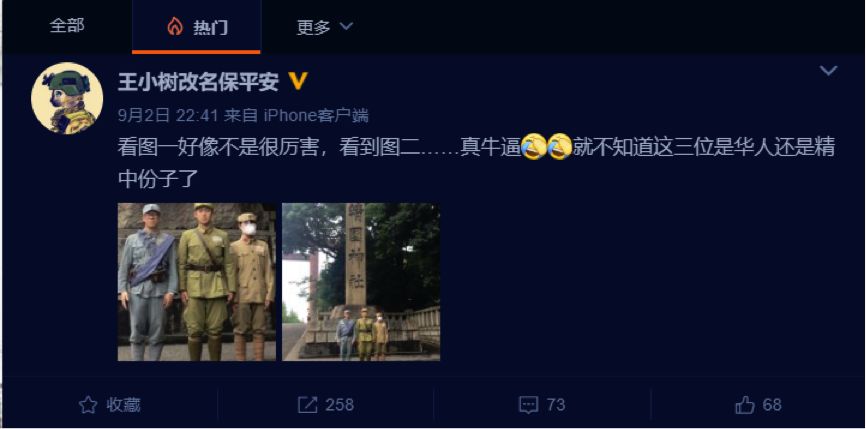This screenshot has height=429, width=866.
Task: Open first photo of three uniformed men
Action: 197,282
